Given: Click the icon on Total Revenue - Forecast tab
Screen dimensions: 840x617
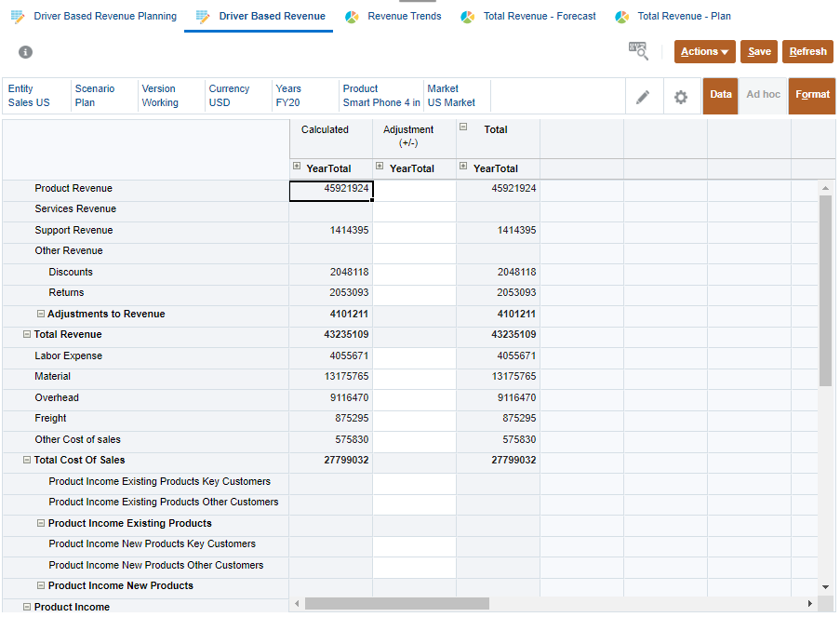Looking at the screenshot, I should (470, 16).
